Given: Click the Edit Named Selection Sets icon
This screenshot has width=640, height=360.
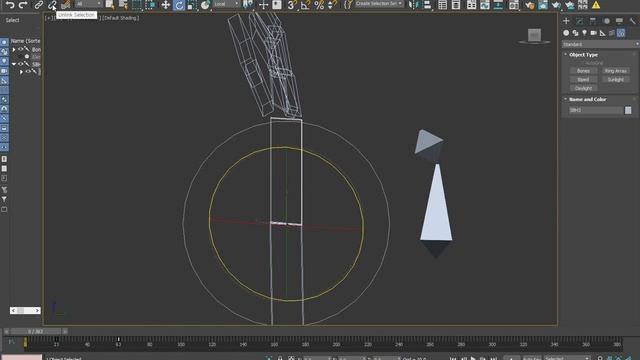Looking at the screenshot, I should (347, 5).
